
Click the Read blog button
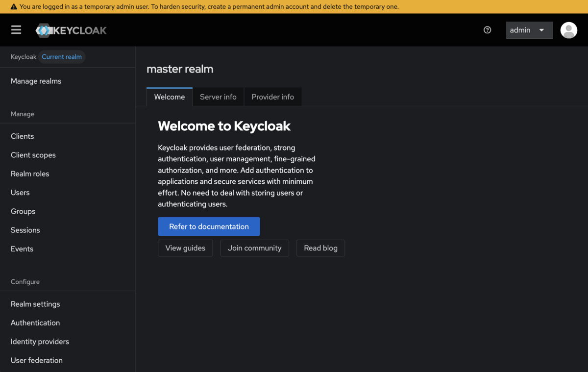coord(320,248)
